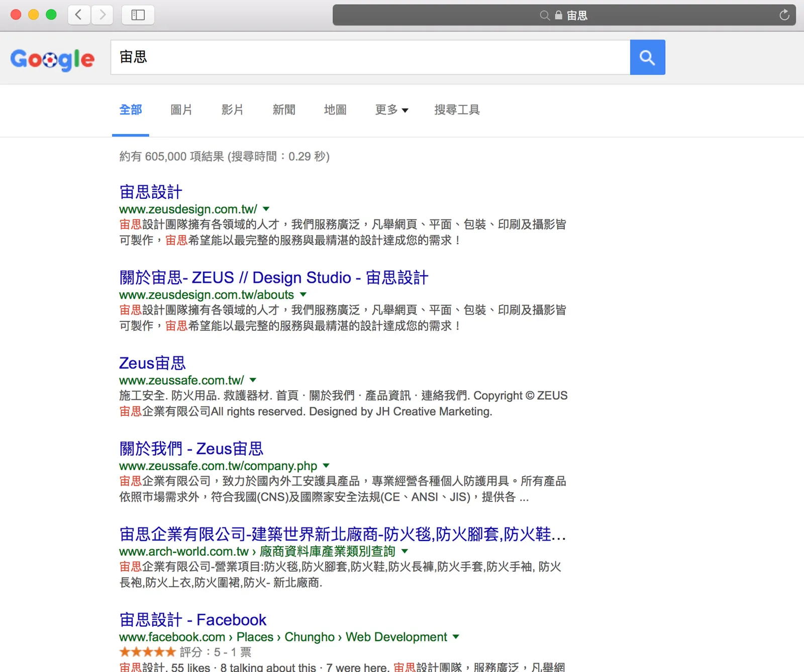
Task: Click the address bar magnifier icon
Action: tap(544, 16)
